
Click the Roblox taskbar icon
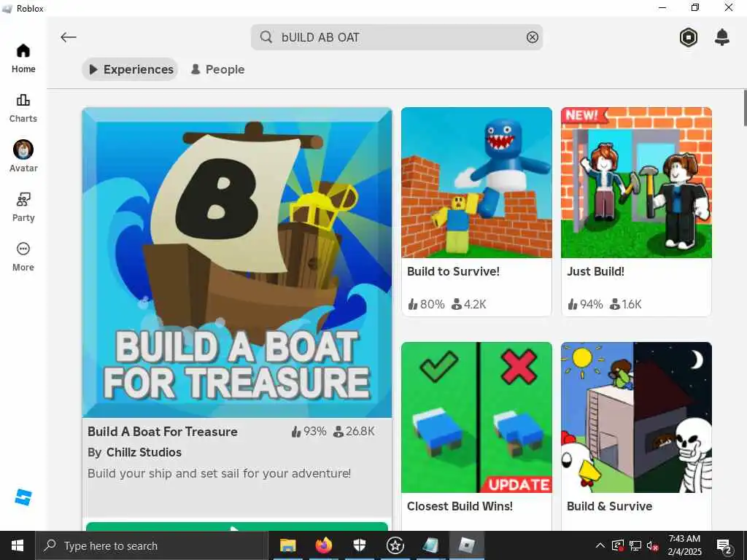(467, 545)
